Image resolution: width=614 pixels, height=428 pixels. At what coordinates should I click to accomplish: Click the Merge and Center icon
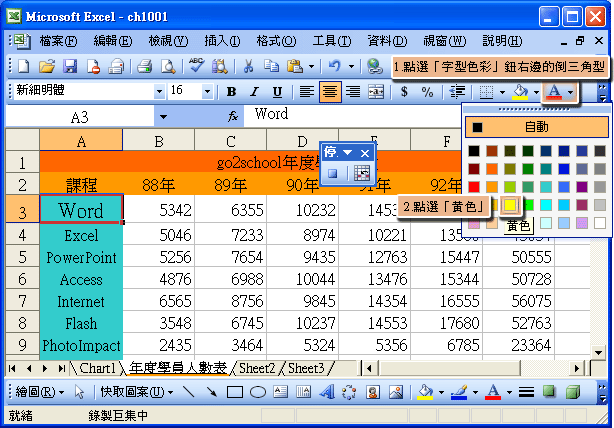(376, 92)
